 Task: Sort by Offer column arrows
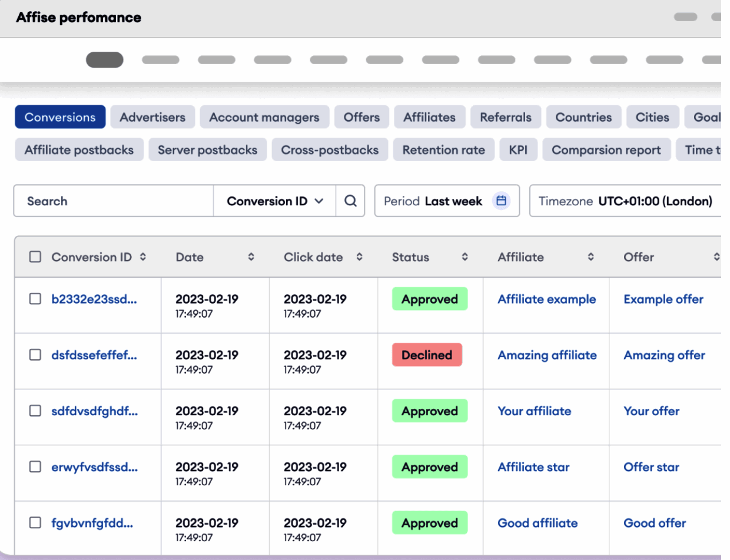coord(716,257)
